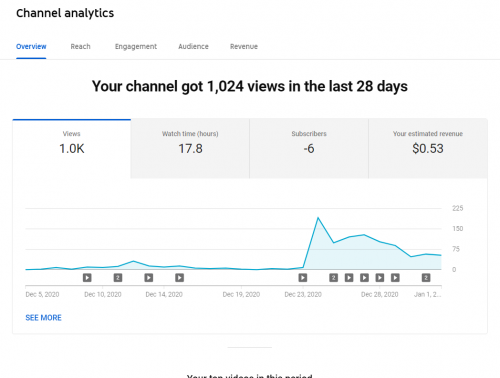Click the play marker above Dec 28, 2020
The width and height of the screenshot is (500, 378).
pyautogui.click(x=380, y=278)
